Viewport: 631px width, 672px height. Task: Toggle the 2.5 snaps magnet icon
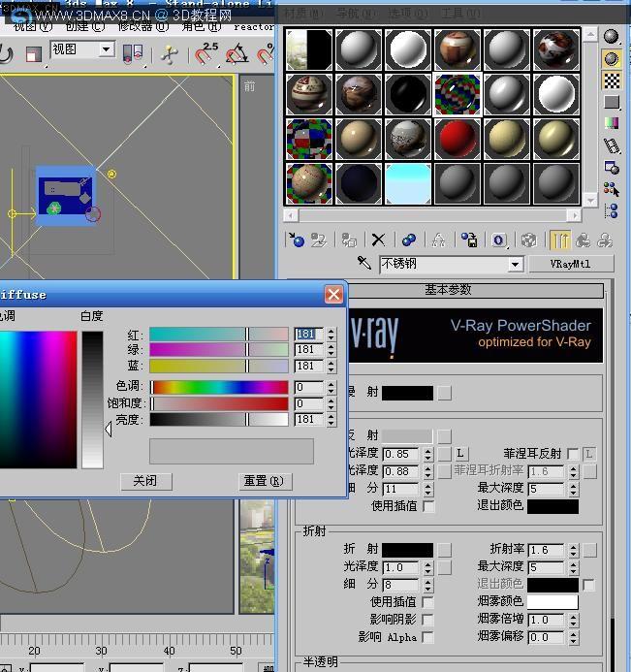pos(206,54)
